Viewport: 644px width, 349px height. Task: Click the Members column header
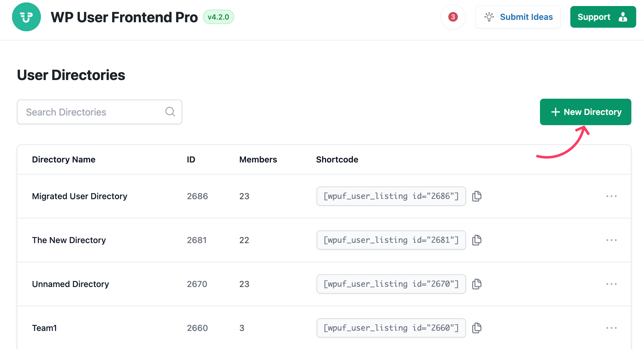[258, 159]
